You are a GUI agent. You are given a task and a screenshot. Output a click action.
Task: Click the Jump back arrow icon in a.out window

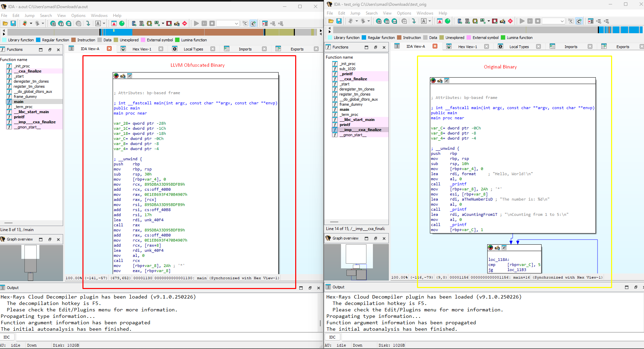coord(25,23)
